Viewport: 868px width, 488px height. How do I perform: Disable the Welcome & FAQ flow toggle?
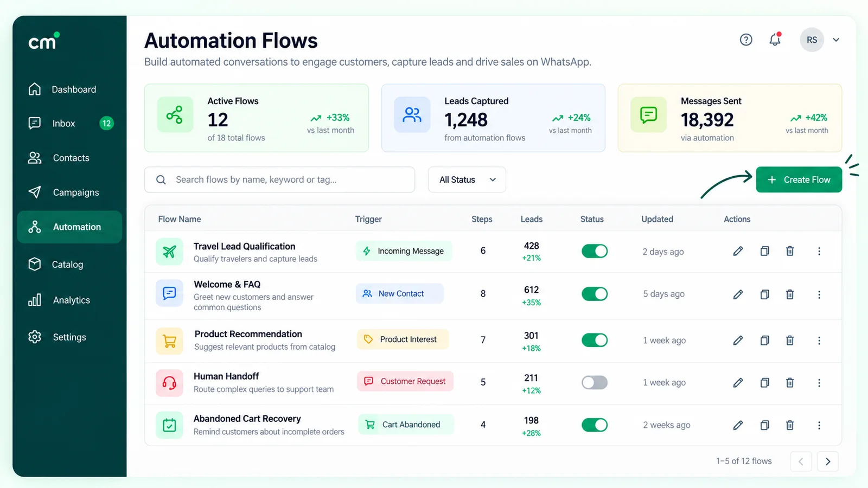(x=595, y=294)
